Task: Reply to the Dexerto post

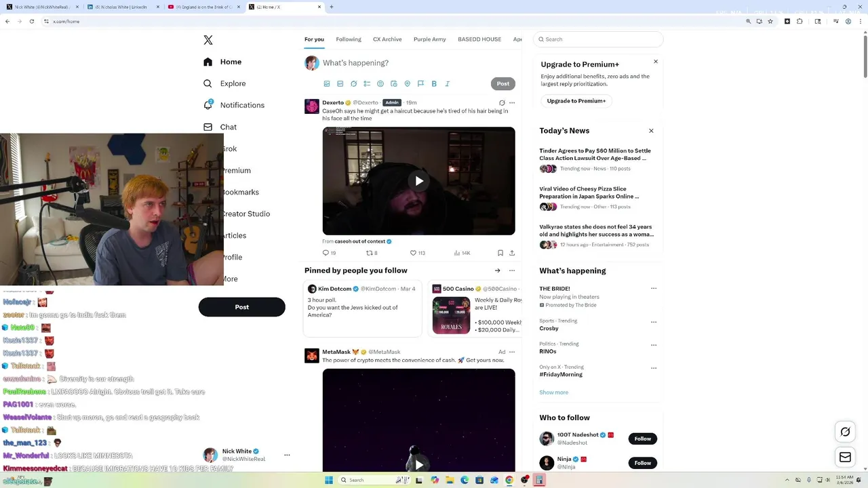Action: coord(329,253)
